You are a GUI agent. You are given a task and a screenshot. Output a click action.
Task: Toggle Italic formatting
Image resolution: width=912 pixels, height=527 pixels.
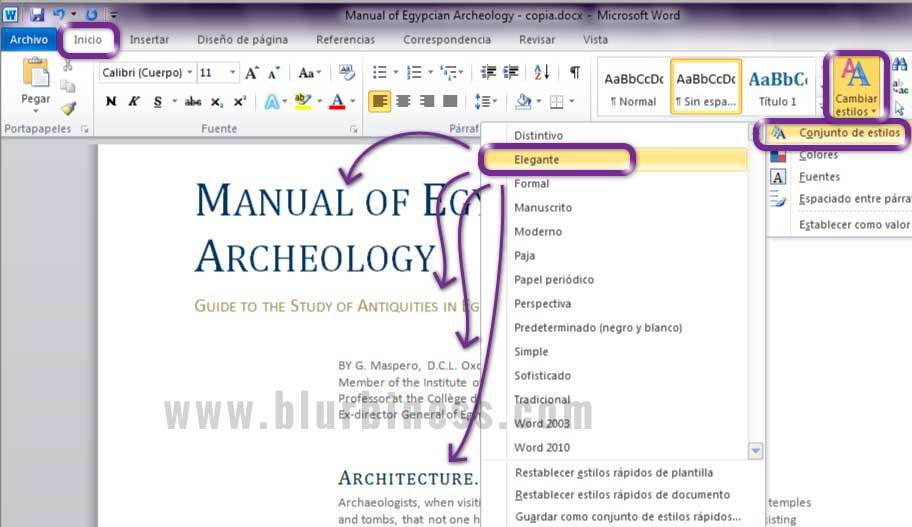(x=133, y=102)
